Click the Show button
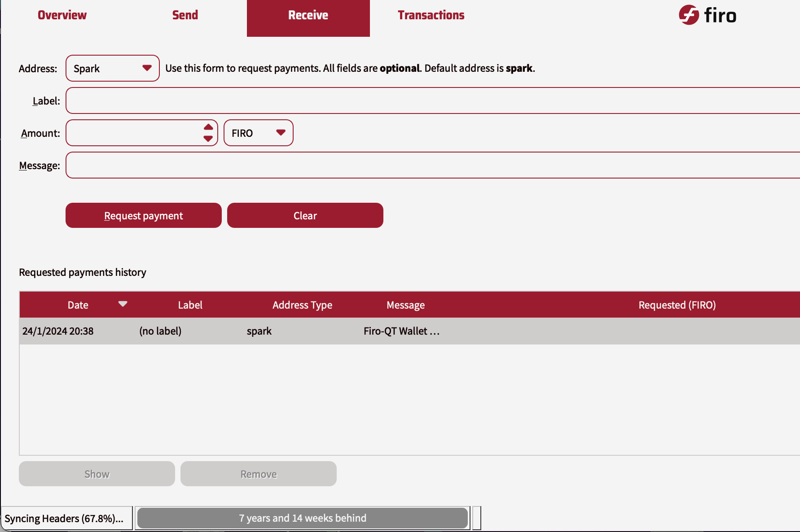 pos(97,474)
